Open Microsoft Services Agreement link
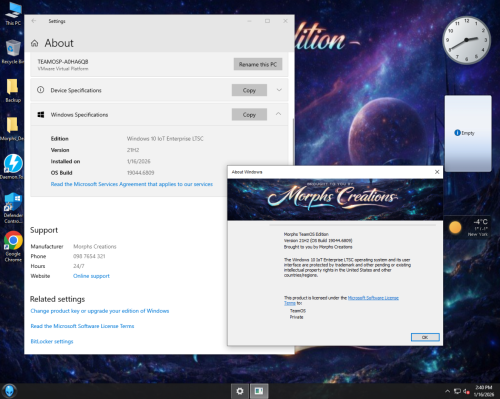Image resolution: width=500 pixels, height=399 pixels. 132,184
